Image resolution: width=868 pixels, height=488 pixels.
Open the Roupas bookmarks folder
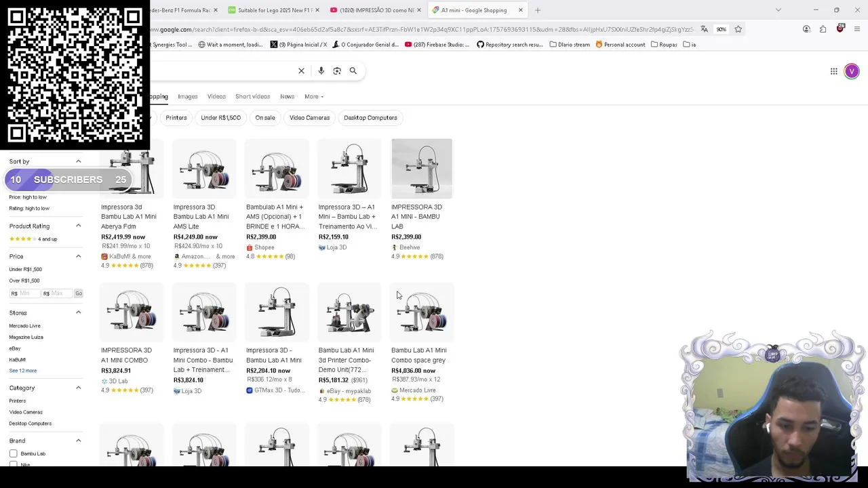(664, 45)
